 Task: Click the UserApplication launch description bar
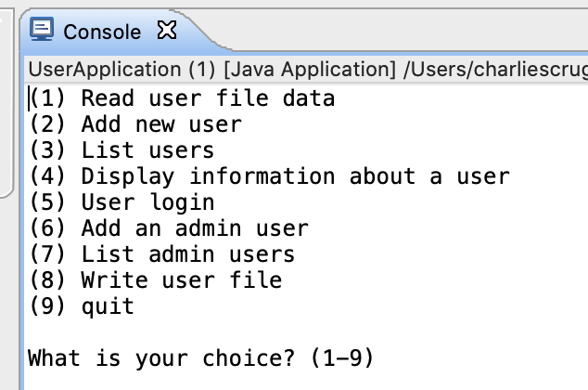(x=306, y=70)
